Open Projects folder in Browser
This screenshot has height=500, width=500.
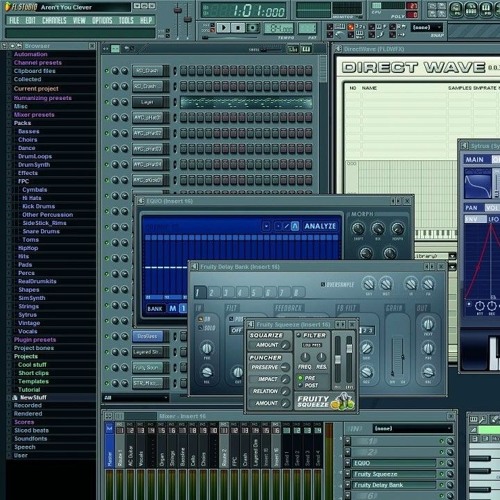point(26,356)
